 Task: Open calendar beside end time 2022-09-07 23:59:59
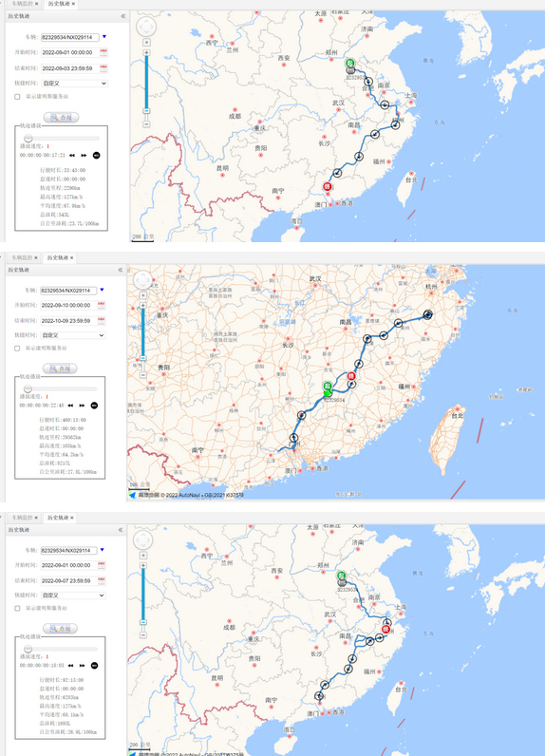click(x=102, y=581)
